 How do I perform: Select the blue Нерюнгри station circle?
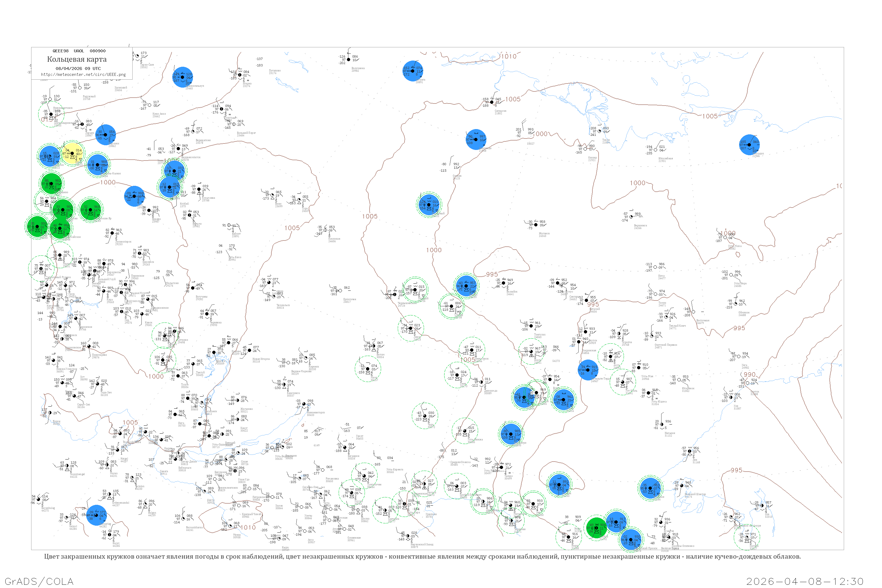click(511, 434)
